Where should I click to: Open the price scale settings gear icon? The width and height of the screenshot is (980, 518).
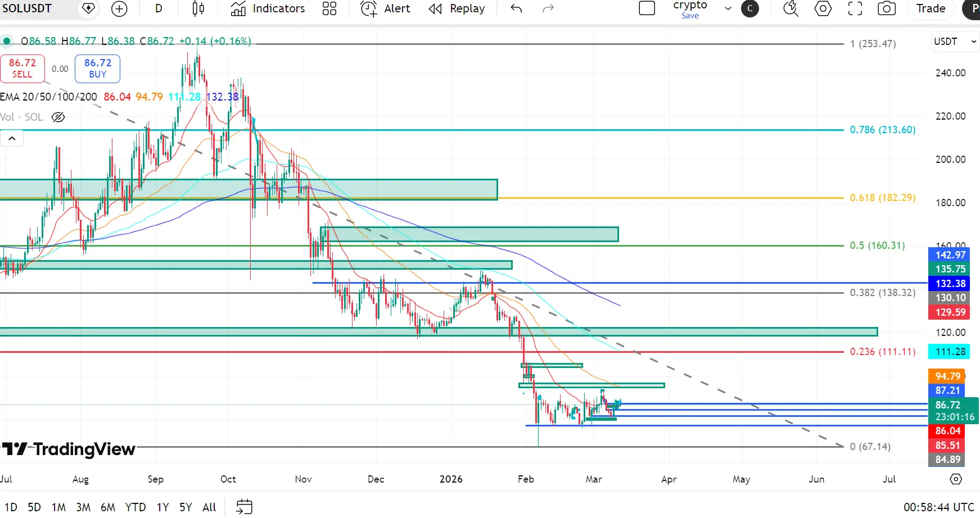[x=956, y=479]
